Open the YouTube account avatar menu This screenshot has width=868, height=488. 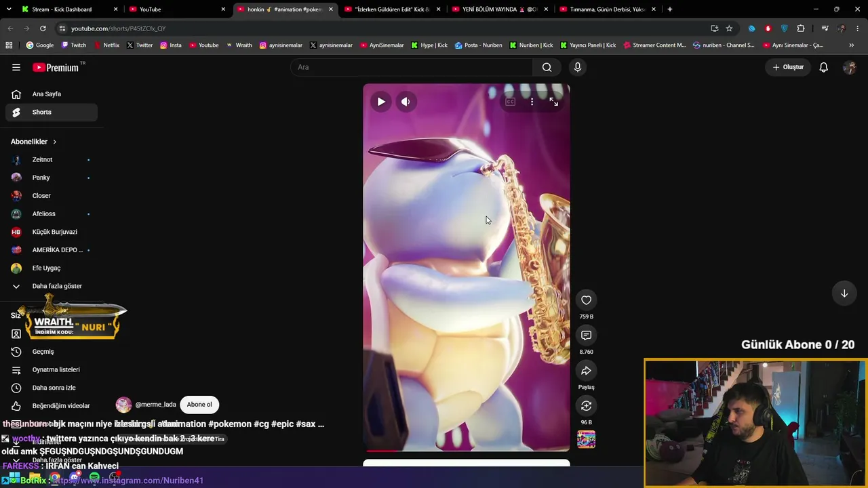[850, 67]
